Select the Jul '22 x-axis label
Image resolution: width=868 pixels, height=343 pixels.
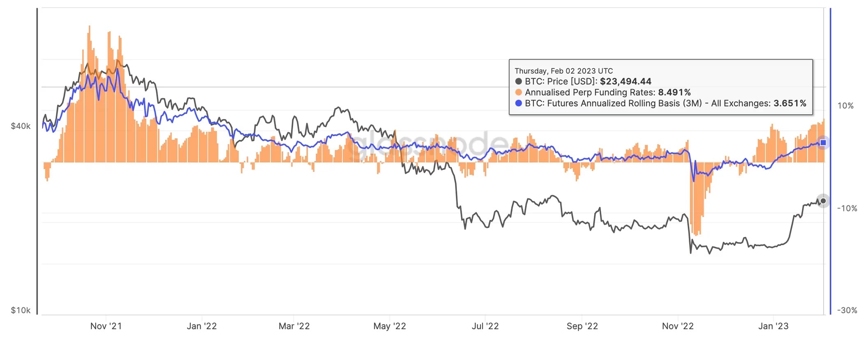point(485,326)
